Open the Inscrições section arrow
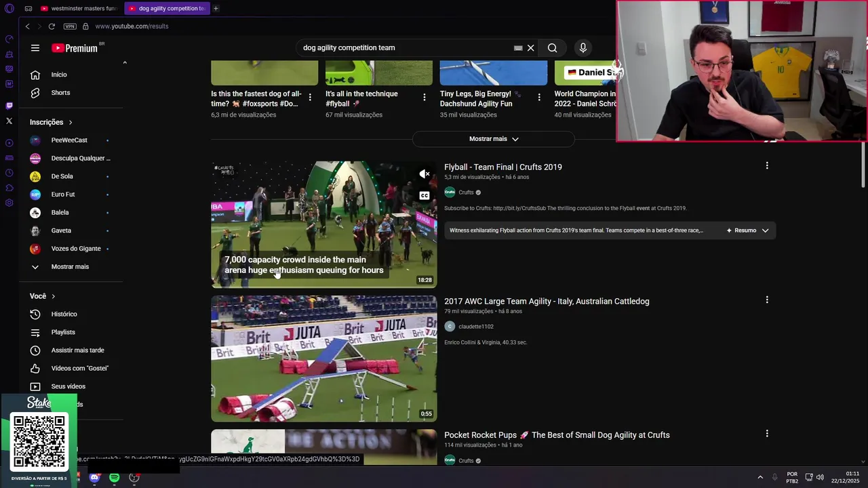Screen dimensions: 868x488 [71, 122]
